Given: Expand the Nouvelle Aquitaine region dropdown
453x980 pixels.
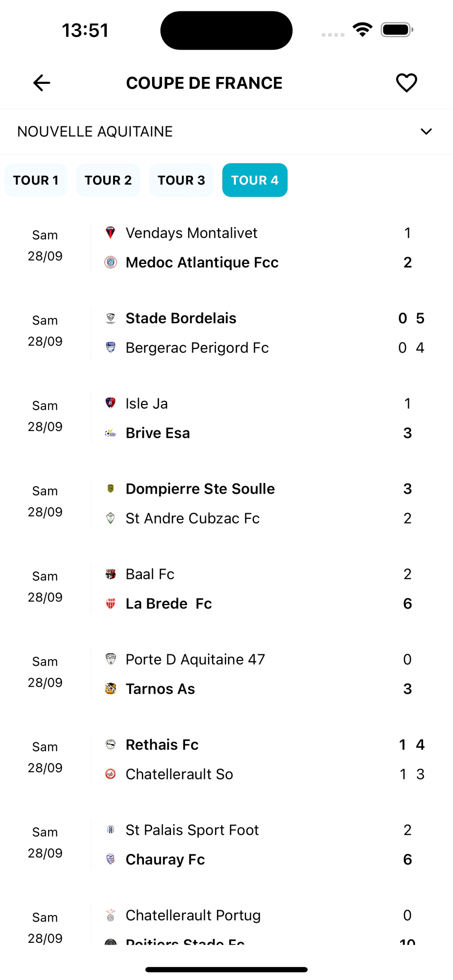Looking at the screenshot, I should (x=226, y=132).
